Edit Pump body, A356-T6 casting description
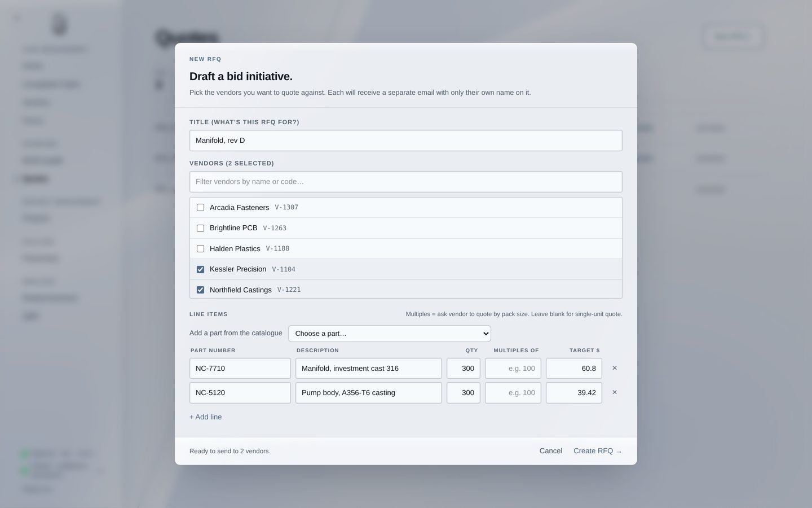 tap(369, 393)
